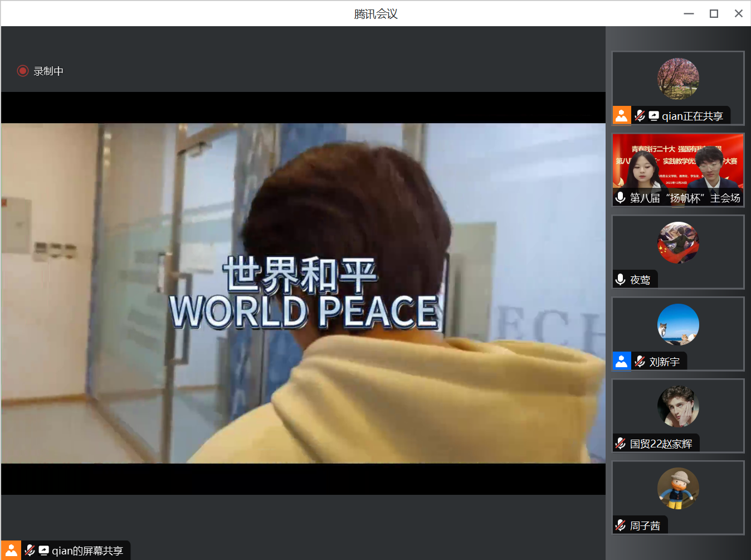Image resolution: width=751 pixels, height=560 pixels.
Task: Click 国贸22赵家辉's video tile
Action: coord(678,407)
